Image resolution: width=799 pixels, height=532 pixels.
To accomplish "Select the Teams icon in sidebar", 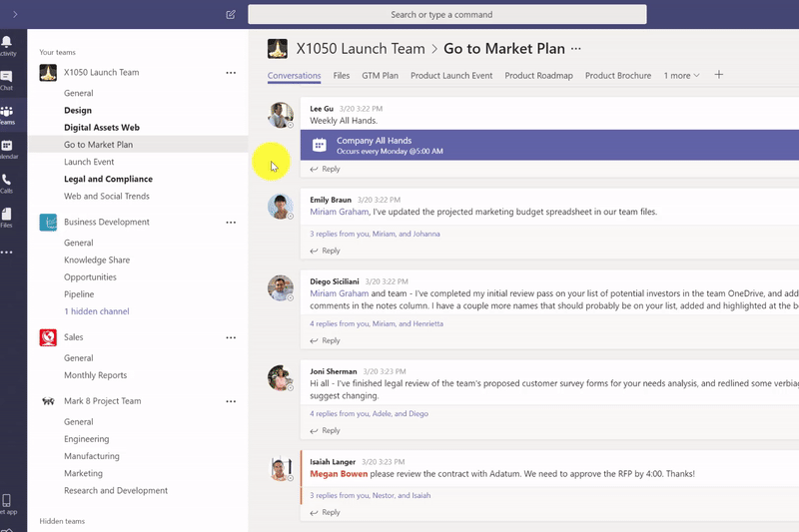I will click(7, 112).
